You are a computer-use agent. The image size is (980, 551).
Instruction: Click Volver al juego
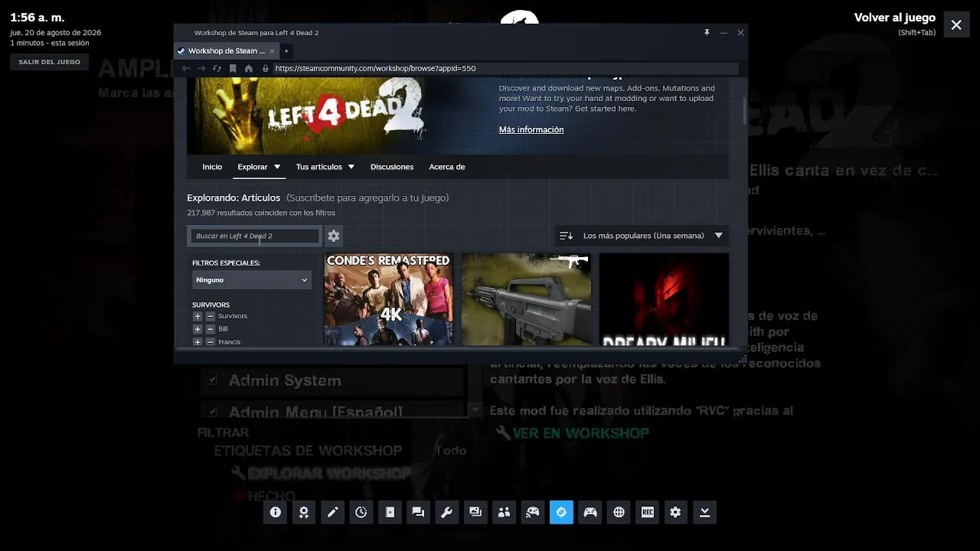tap(895, 18)
